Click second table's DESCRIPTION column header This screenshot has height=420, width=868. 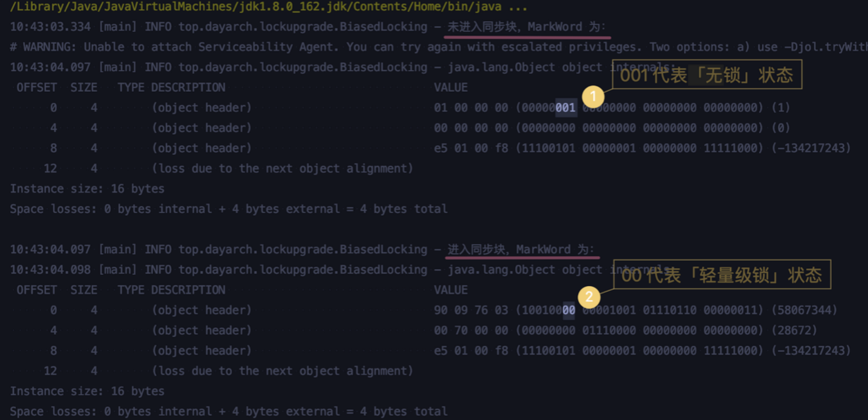tap(188, 290)
